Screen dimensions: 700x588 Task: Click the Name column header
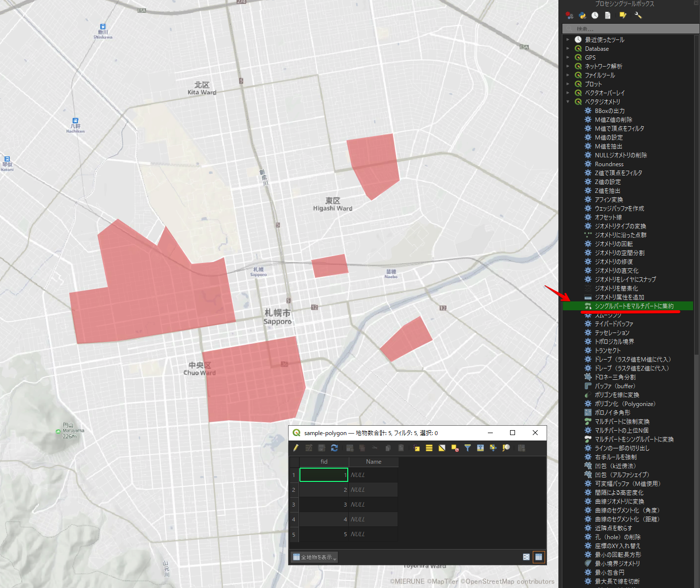pos(373,462)
